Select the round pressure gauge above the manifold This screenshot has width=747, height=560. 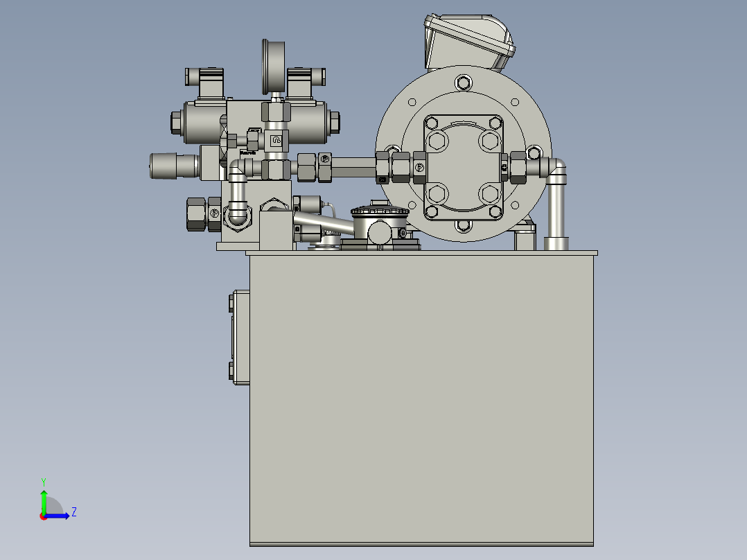274,67
